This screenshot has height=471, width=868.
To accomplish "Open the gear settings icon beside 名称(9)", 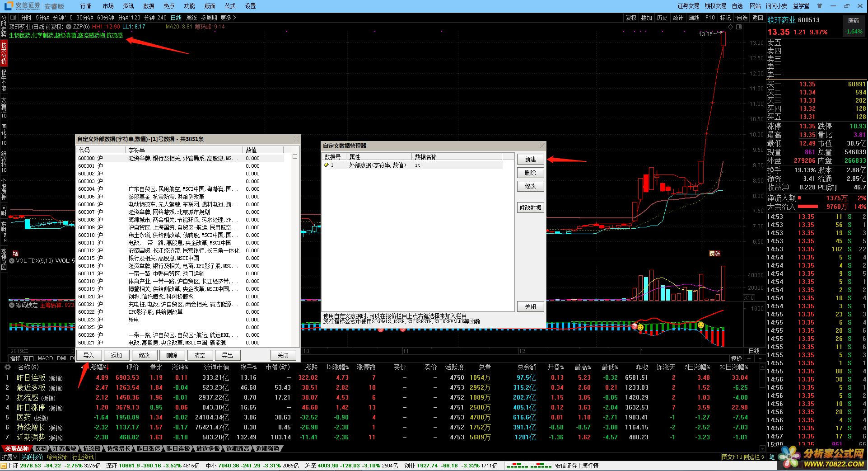I will click(x=8, y=367).
